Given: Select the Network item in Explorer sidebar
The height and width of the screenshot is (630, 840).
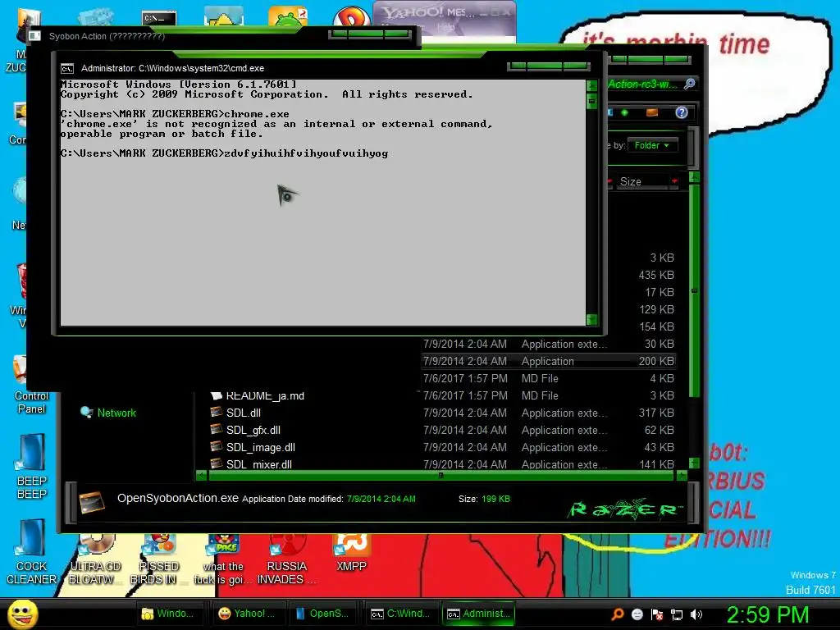Looking at the screenshot, I should tap(108, 413).
